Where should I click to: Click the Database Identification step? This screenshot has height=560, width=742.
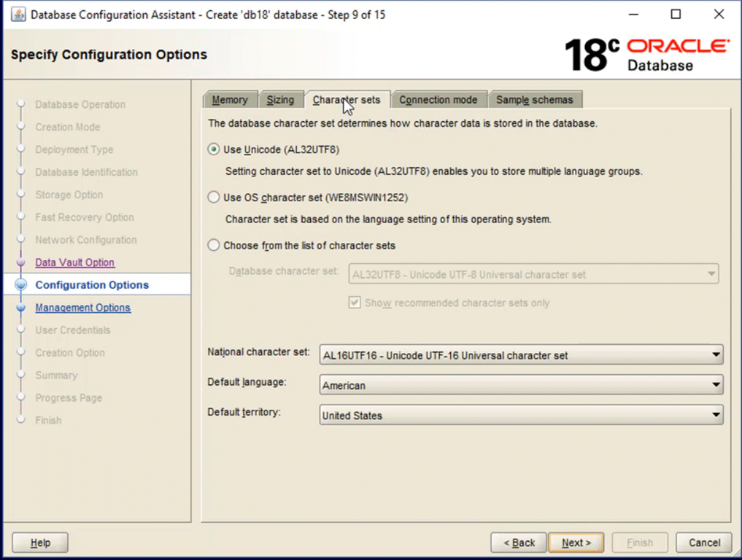pos(87,172)
